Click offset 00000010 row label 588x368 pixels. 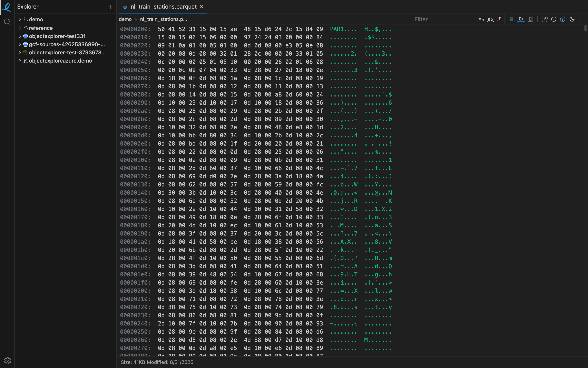(135, 37)
